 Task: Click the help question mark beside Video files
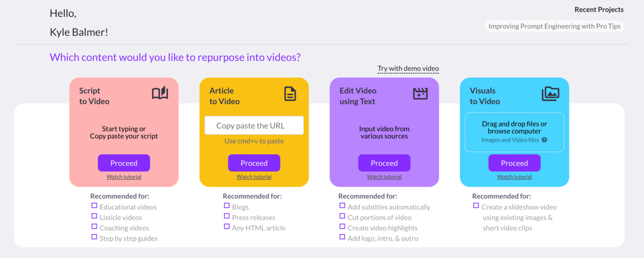tap(544, 140)
